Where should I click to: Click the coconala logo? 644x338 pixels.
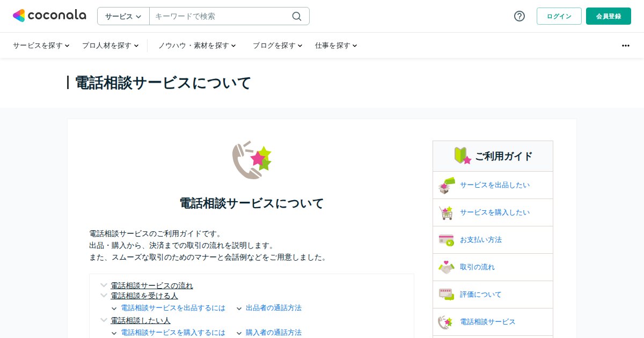coord(49,16)
